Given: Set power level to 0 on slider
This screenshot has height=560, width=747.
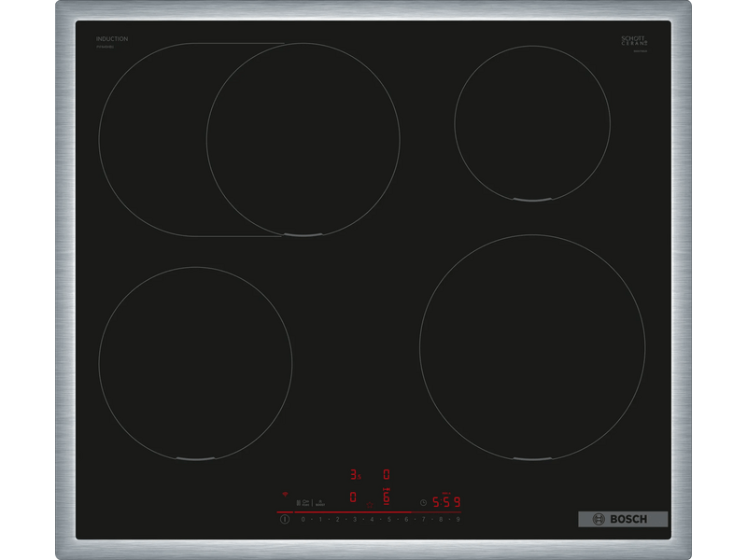Looking at the screenshot, I should 303,519.
